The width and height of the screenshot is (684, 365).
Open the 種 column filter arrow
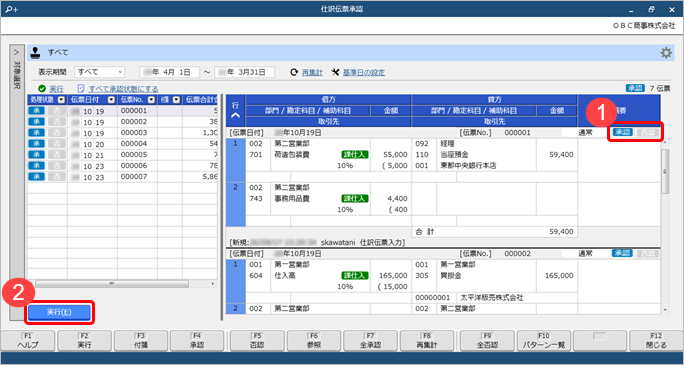[x=176, y=100]
